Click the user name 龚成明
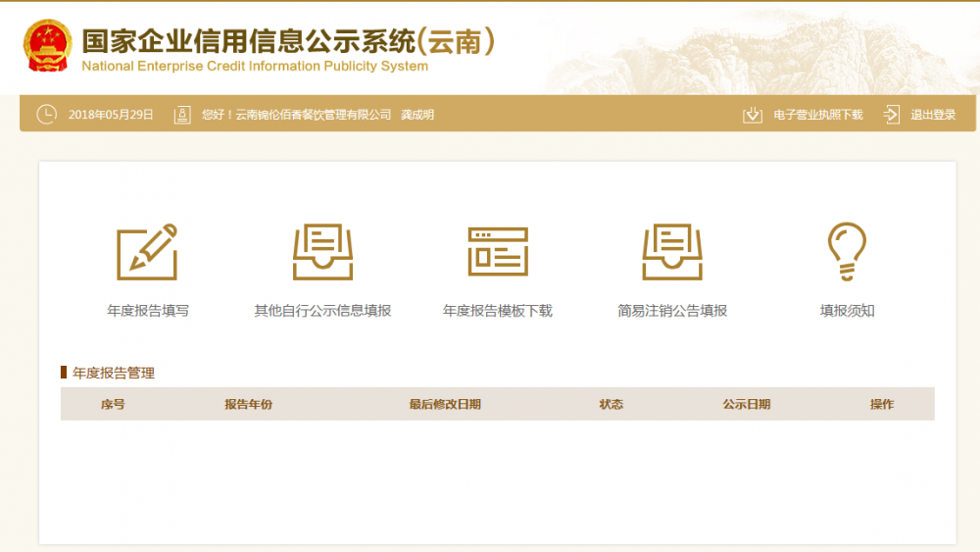Screen dimensions: 980x552 click(417, 115)
